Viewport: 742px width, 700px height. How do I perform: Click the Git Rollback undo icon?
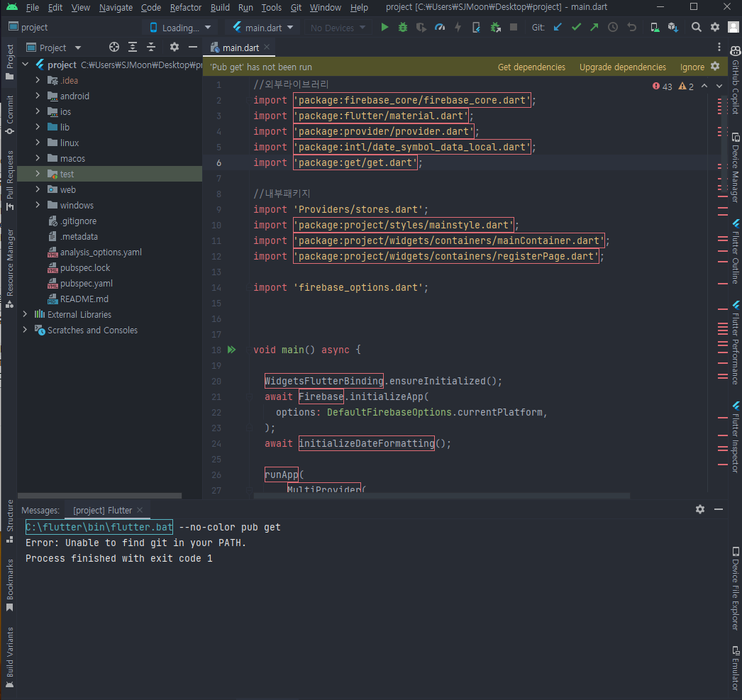[x=632, y=28]
